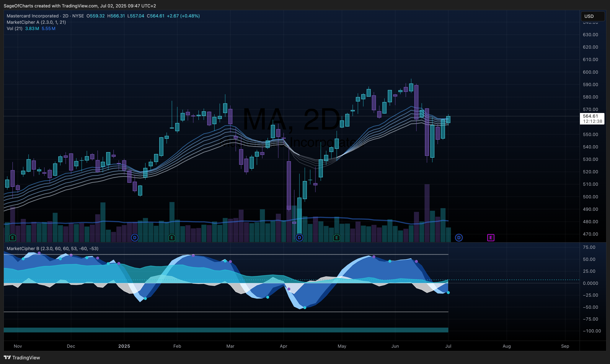Click the 0.0000 oscillator axis label

pyautogui.click(x=590, y=283)
